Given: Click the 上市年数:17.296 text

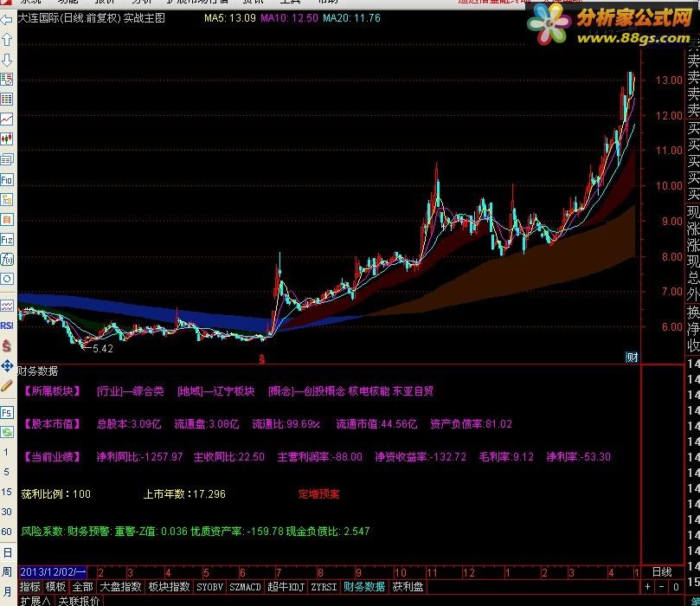Looking at the screenshot, I should point(184,494).
